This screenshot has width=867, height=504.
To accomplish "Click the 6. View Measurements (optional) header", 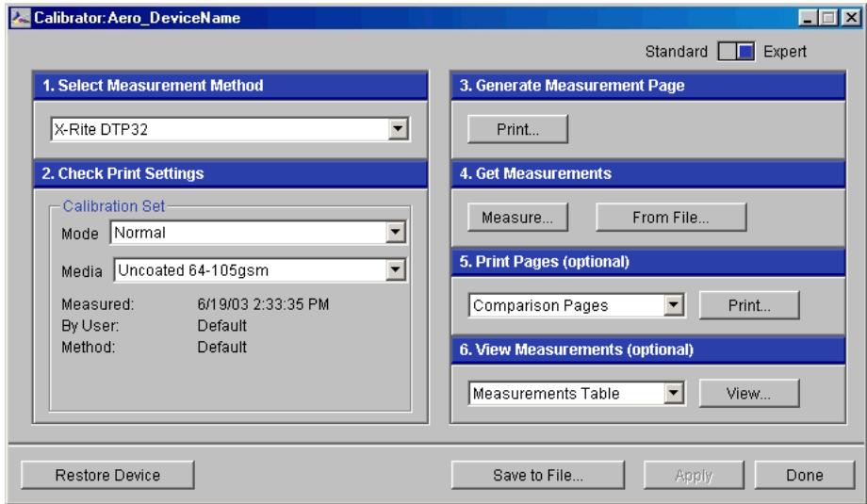I will [648, 350].
